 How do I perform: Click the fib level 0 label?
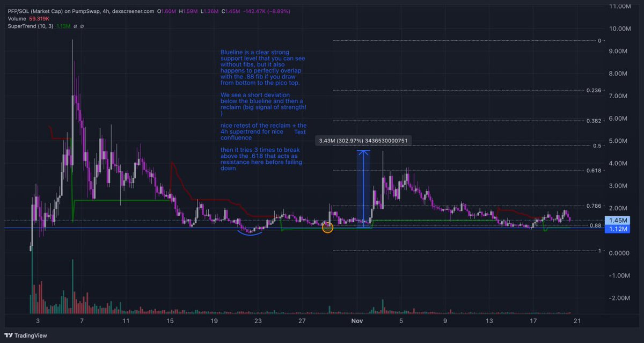pos(599,41)
